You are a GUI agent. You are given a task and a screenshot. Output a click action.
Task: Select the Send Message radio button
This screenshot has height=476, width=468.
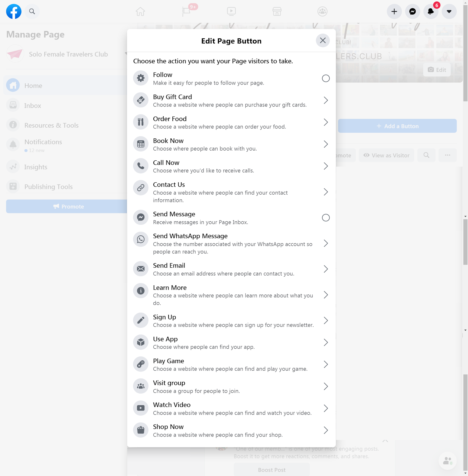[x=326, y=218]
